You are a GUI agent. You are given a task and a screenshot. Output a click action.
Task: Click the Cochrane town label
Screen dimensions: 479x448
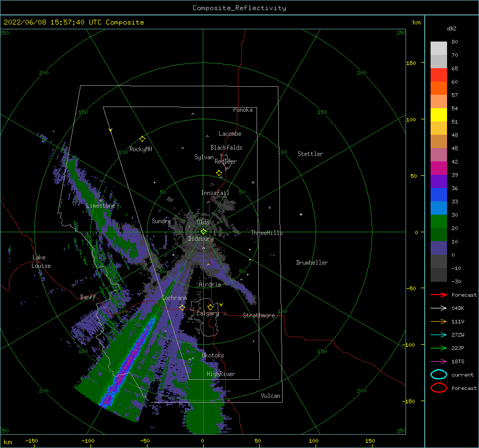click(x=174, y=298)
